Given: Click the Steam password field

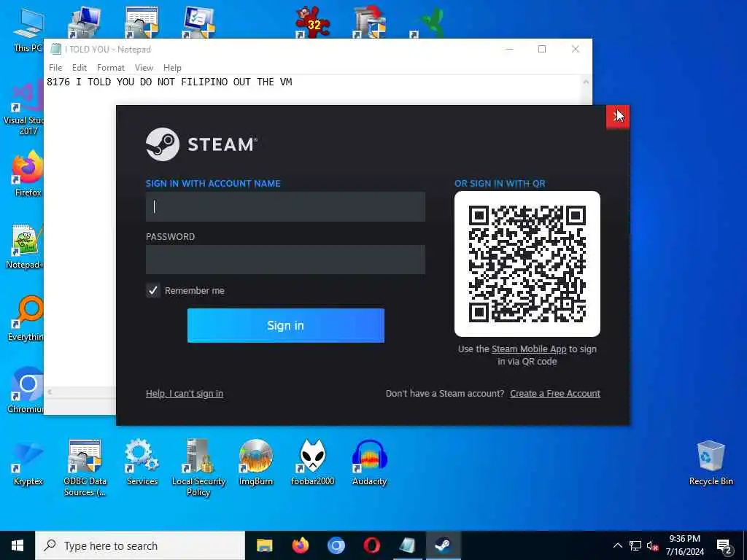Looking at the screenshot, I should 285,260.
